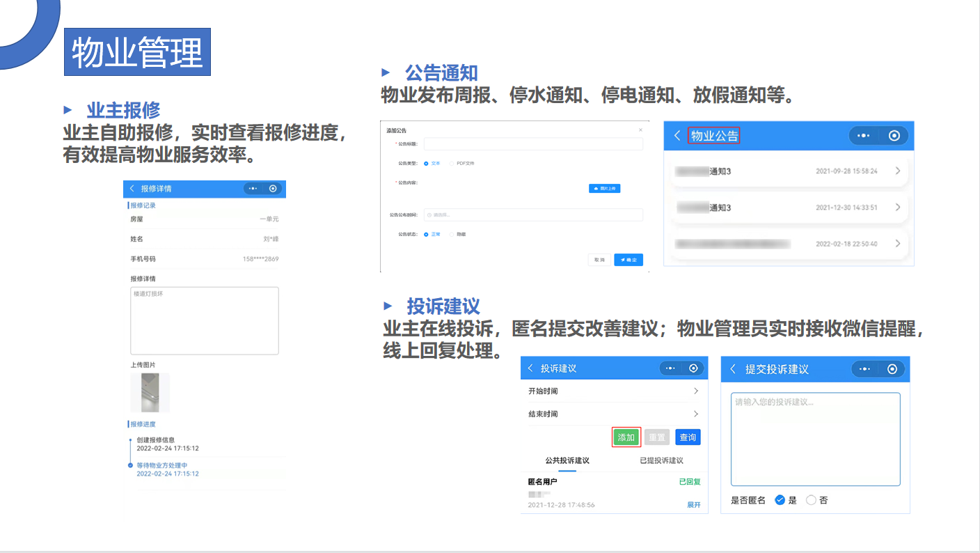Expand the 结束时间 picker row

[614, 414]
